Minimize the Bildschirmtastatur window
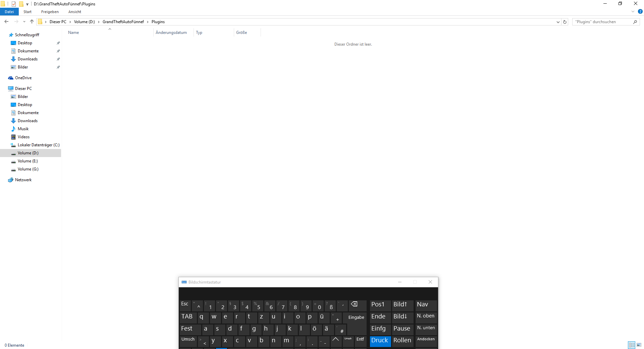Image resolution: width=644 pixels, height=349 pixels. (400, 282)
